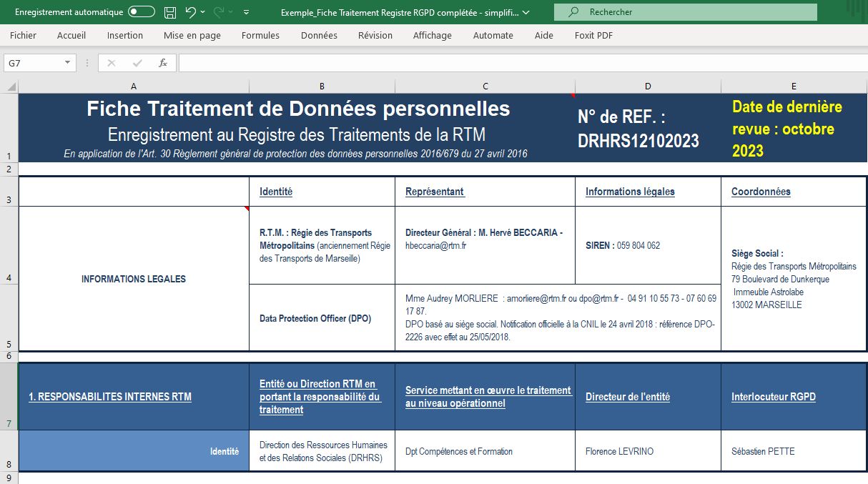This screenshot has width=868, height=484.
Task: Select column E by clicking its header
Action: (793, 85)
